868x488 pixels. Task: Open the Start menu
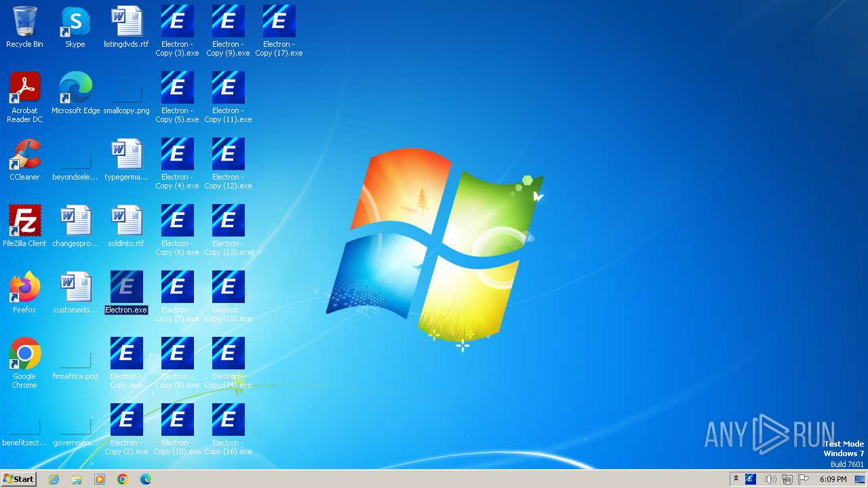click(x=18, y=479)
